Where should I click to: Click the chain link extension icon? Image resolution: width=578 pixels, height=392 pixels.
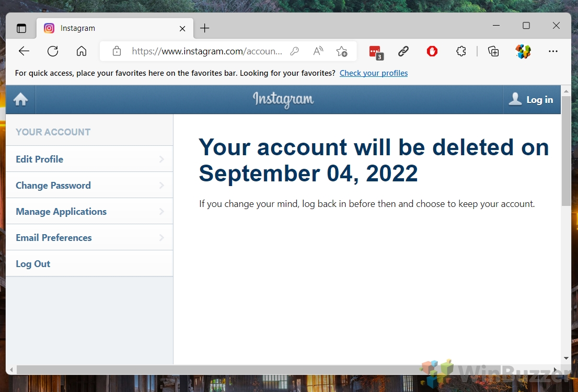(x=403, y=51)
